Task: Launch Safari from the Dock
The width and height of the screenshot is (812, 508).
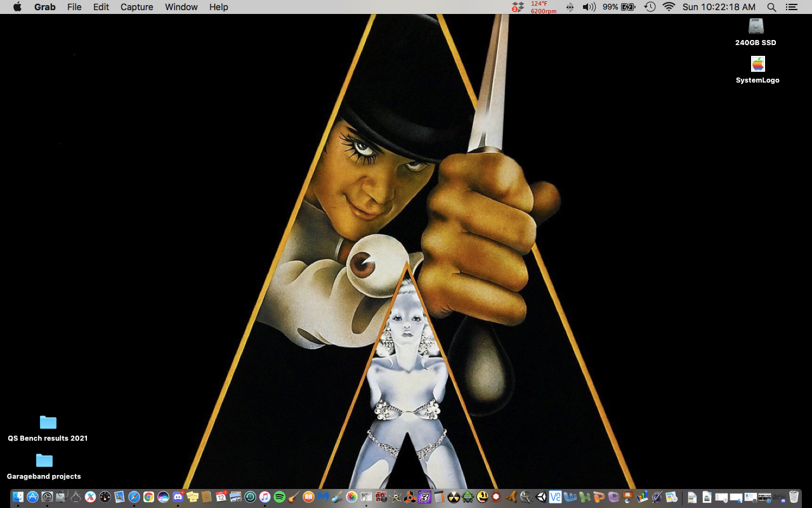Action: (134, 497)
